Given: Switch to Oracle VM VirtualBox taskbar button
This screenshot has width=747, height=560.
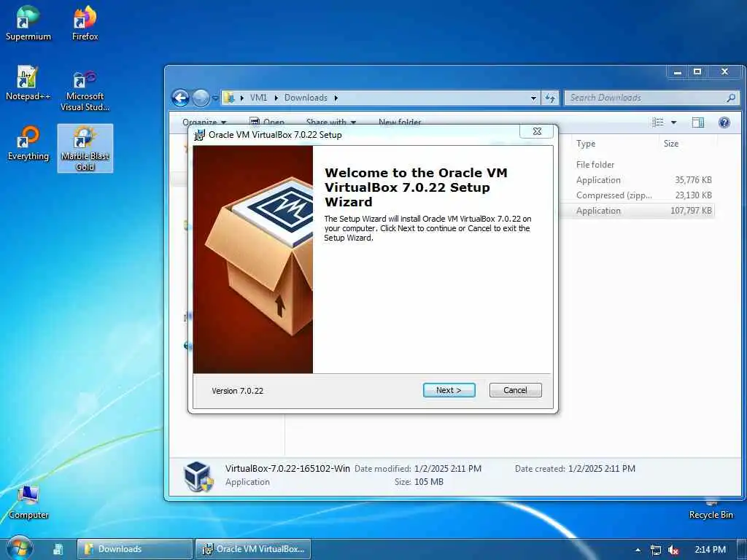Looking at the screenshot, I should [253, 549].
